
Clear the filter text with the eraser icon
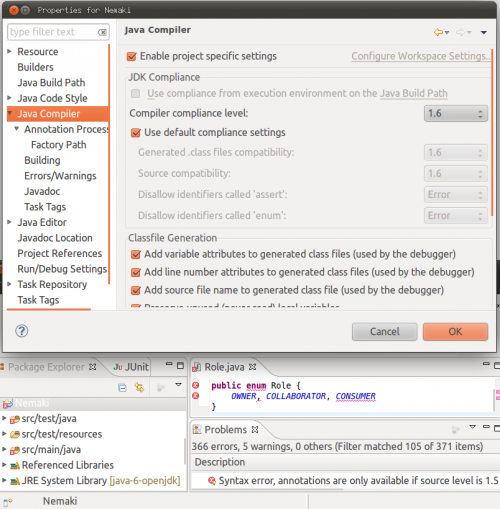click(102, 32)
